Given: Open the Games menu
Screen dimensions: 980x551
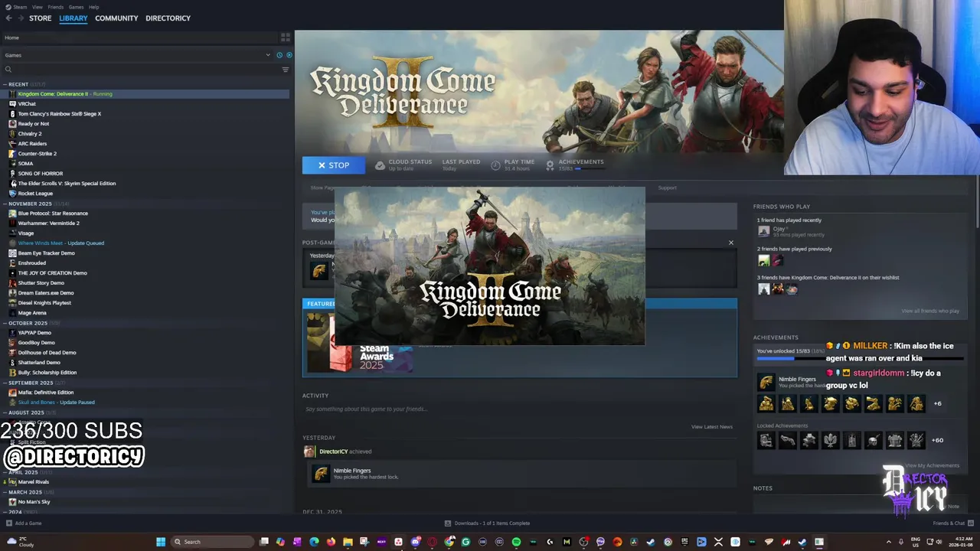Looking at the screenshot, I should pos(76,7).
